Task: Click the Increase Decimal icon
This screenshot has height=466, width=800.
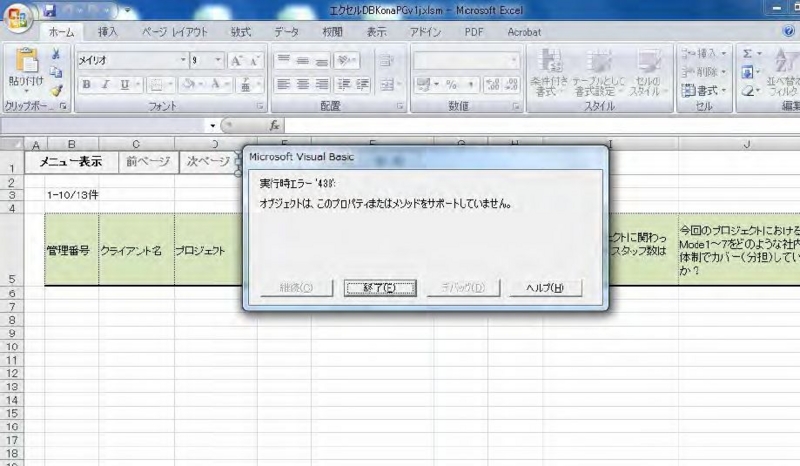Action: pyautogui.click(x=492, y=85)
